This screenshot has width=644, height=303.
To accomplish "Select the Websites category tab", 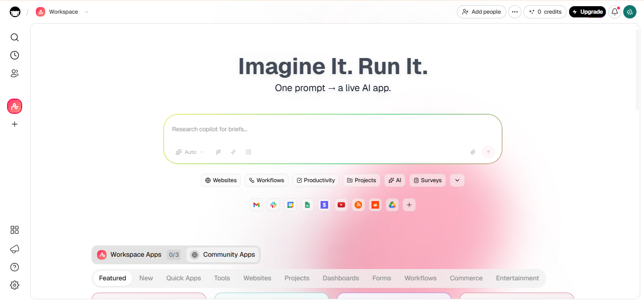I will [257, 278].
